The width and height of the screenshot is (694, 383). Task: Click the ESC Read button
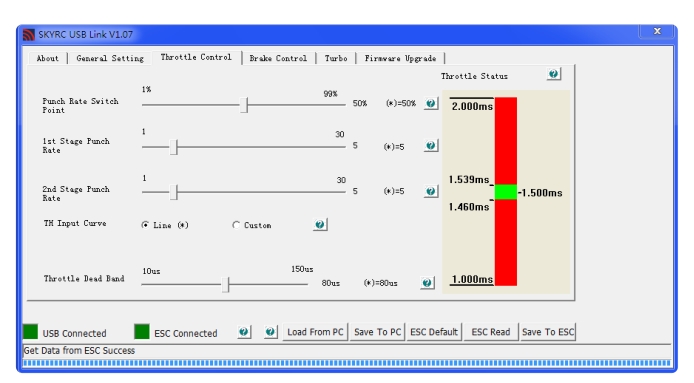(x=490, y=332)
